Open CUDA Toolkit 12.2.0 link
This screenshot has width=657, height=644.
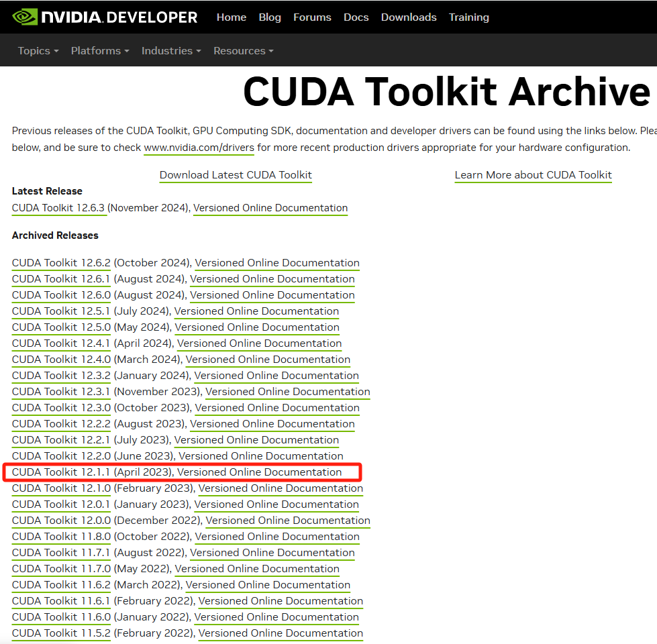click(x=61, y=456)
